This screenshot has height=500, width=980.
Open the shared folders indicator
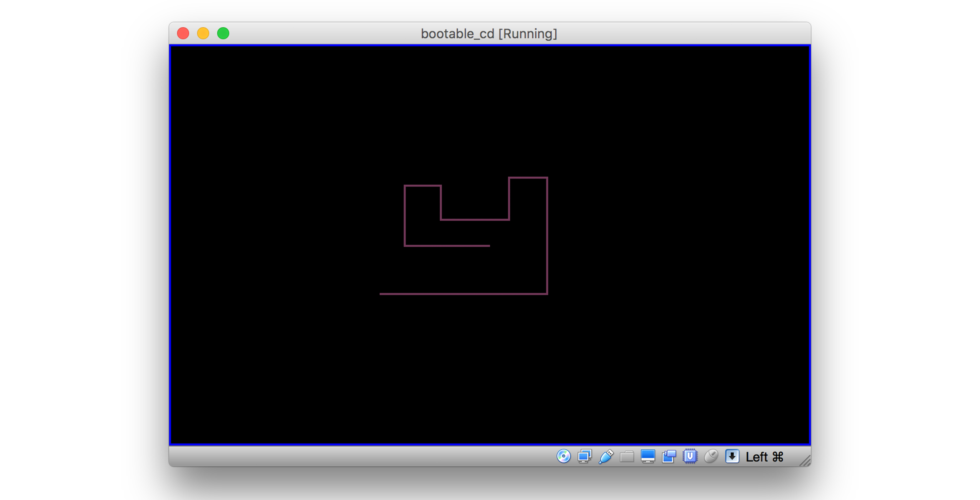(627, 457)
